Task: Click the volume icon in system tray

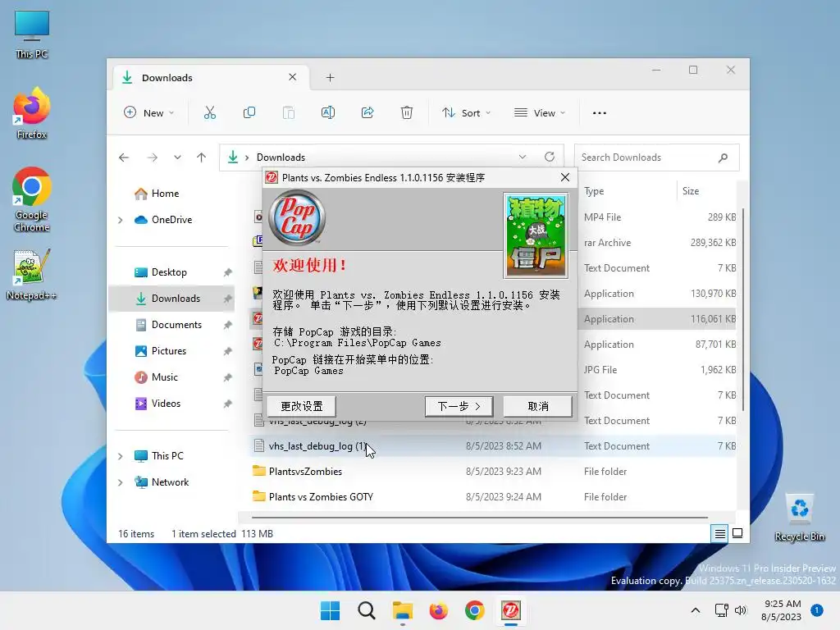Action: point(741,610)
